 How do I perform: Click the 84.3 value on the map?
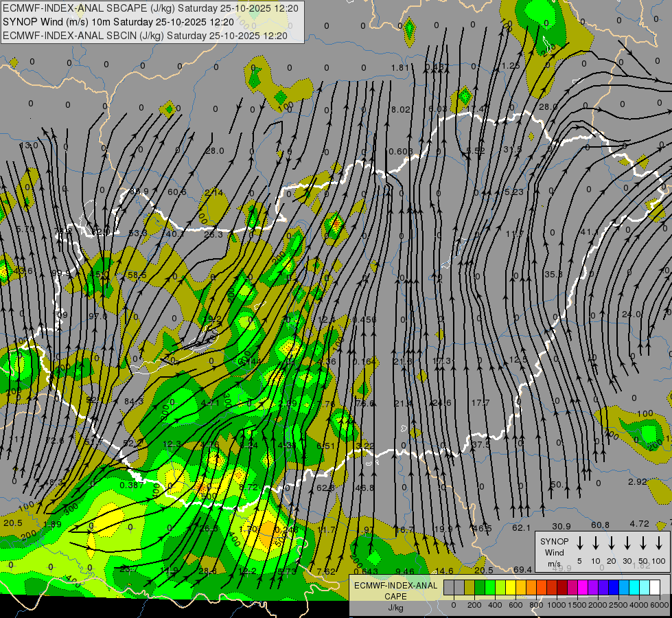coord(134,402)
